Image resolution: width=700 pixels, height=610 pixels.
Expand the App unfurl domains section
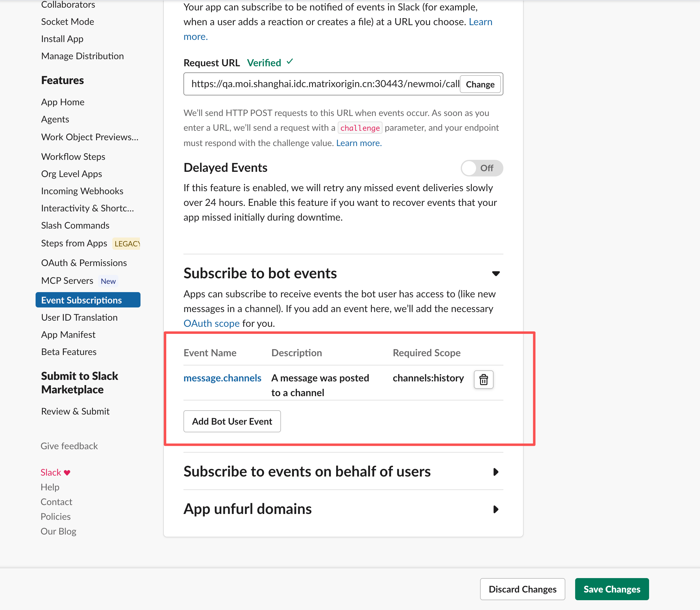click(x=496, y=509)
